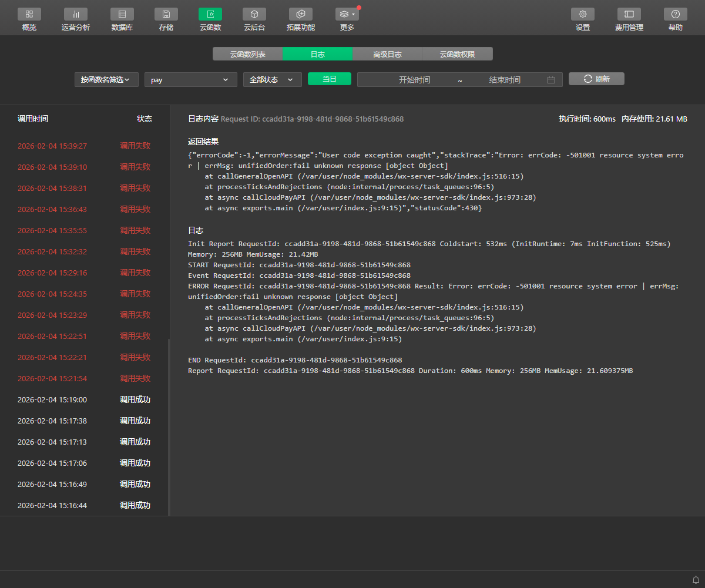Click the notification bell icon
Viewport: 705px width, 588px height.
[x=696, y=579]
